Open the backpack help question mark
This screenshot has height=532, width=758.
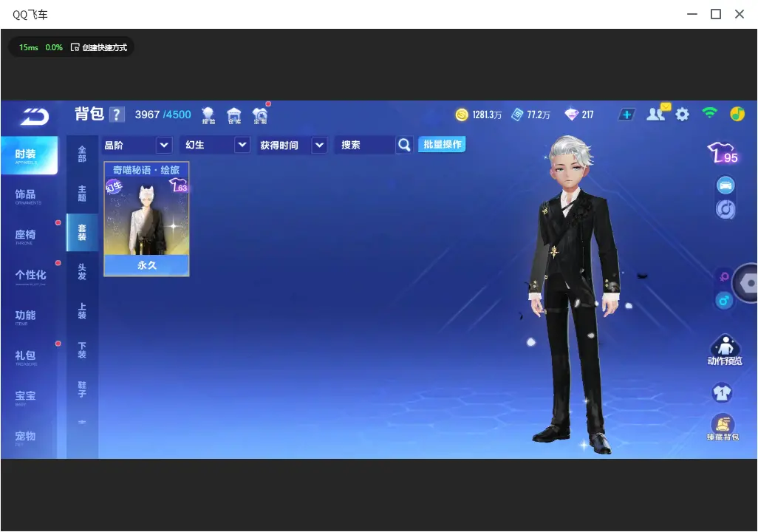coord(117,115)
